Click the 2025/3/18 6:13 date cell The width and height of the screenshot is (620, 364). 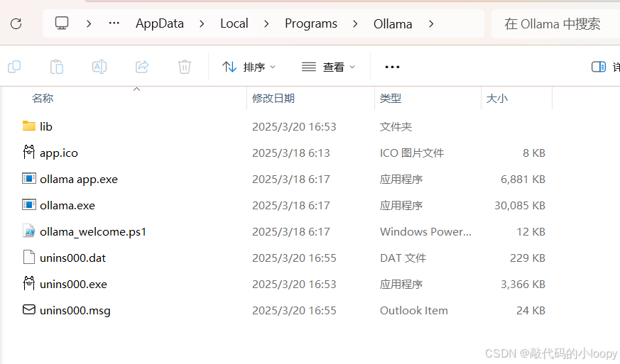click(x=291, y=153)
